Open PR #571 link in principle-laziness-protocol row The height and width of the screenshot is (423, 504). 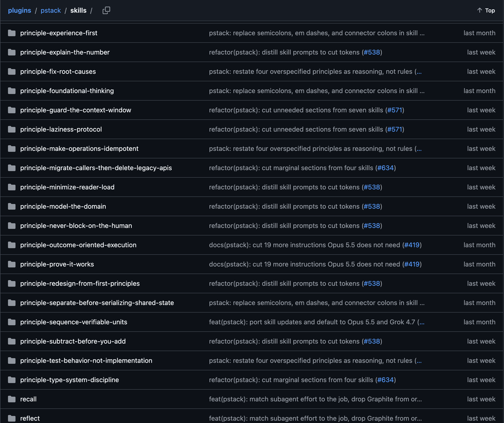[394, 129]
